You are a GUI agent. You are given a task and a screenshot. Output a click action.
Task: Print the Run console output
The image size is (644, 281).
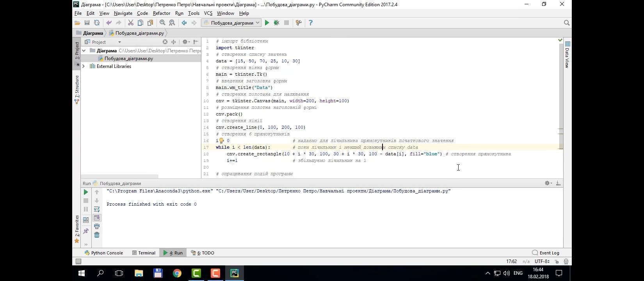pyautogui.click(x=97, y=226)
